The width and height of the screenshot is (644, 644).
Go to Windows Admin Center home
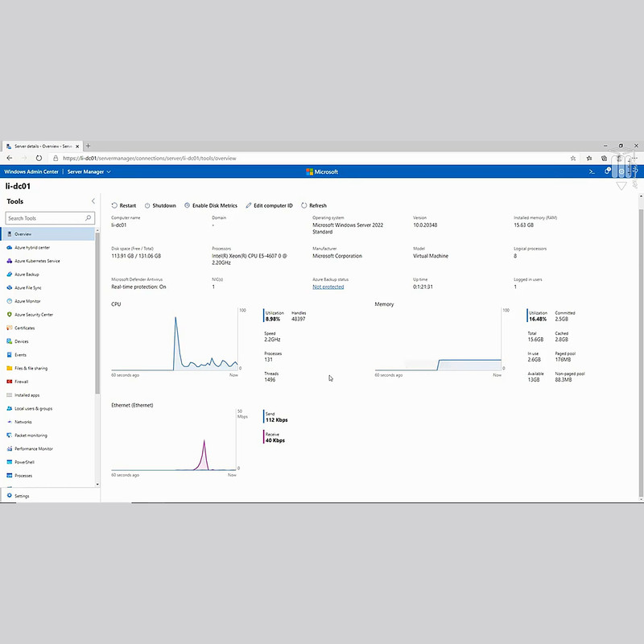31,171
